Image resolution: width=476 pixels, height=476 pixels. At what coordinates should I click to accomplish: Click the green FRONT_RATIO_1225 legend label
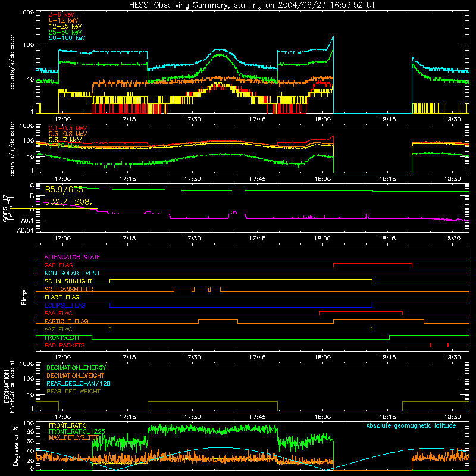pos(77,431)
